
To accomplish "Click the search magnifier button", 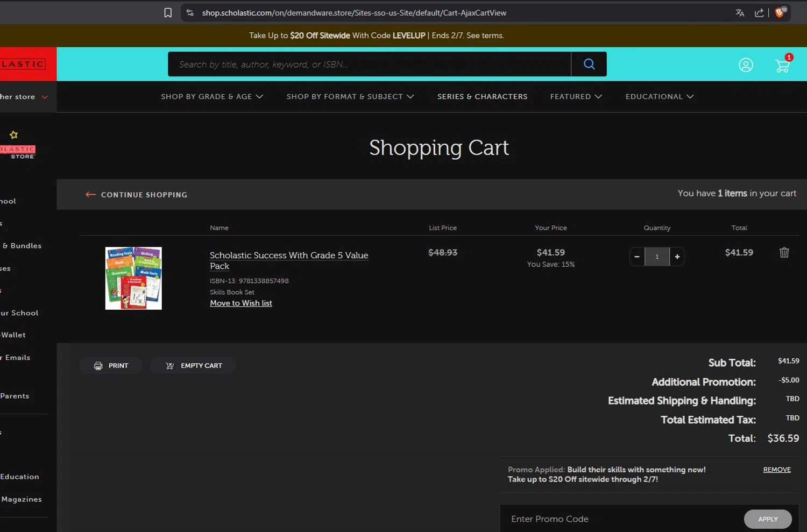I will pos(589,64).
